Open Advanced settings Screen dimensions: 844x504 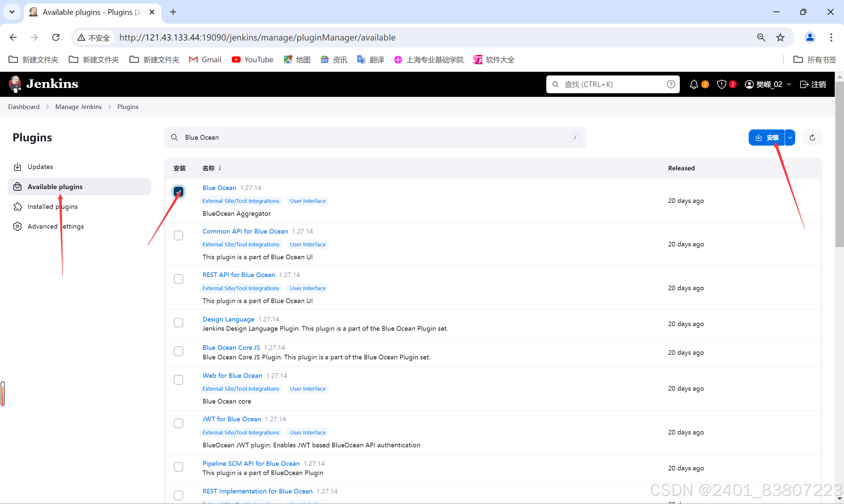pos(55,226)
